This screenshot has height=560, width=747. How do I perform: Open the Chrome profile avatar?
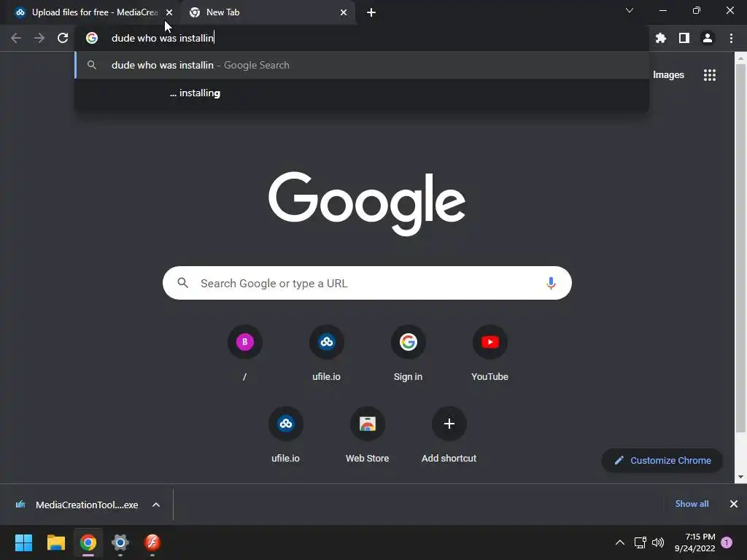click(708, 38)
